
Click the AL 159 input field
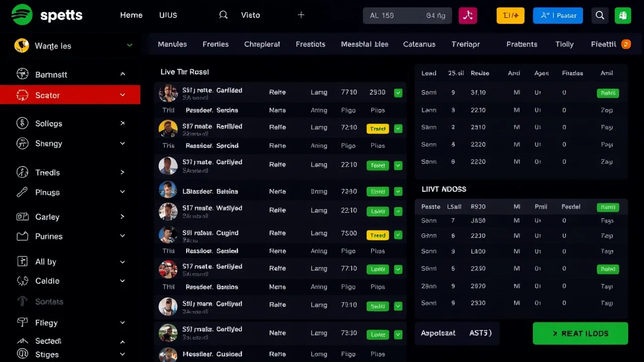[408, 16]
